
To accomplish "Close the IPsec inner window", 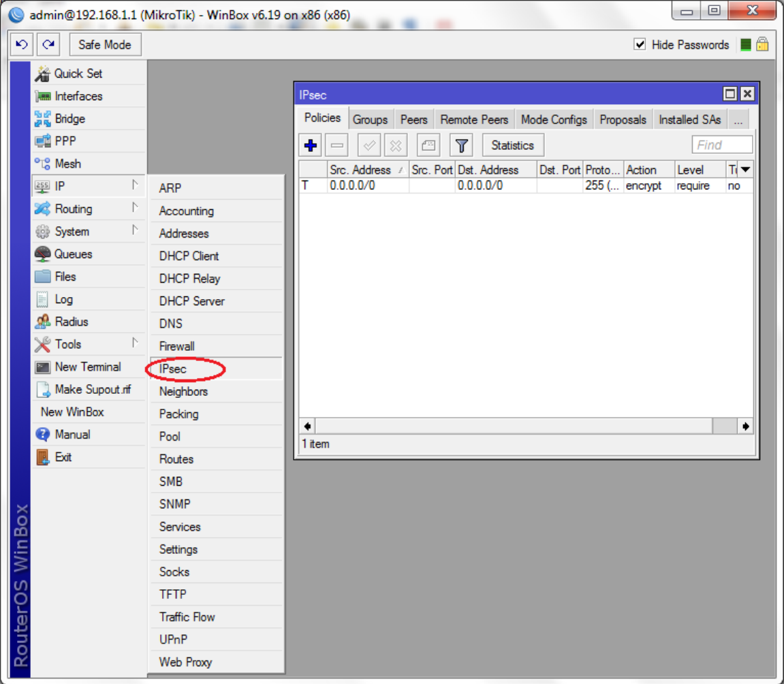I will tap(747, 94).
